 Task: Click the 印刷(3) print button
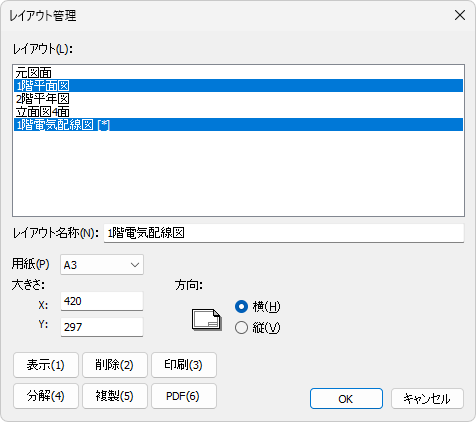tap(184, 365)
